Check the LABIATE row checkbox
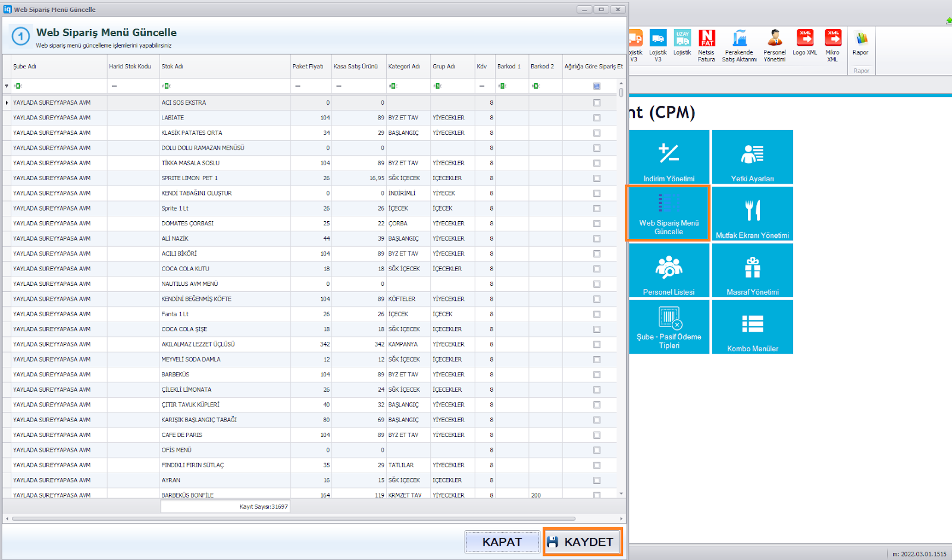The height and width of the screenshot is (560, 952). pos(597,118)
